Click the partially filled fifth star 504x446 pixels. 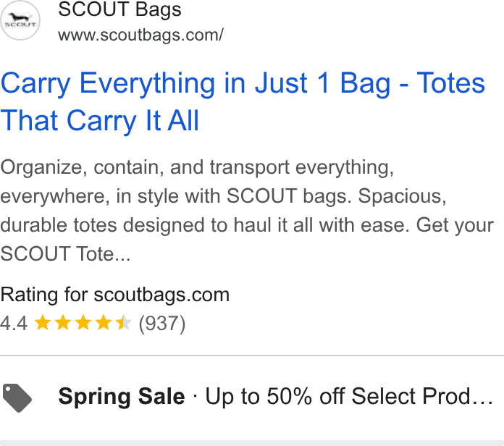(x=124, y=323)
